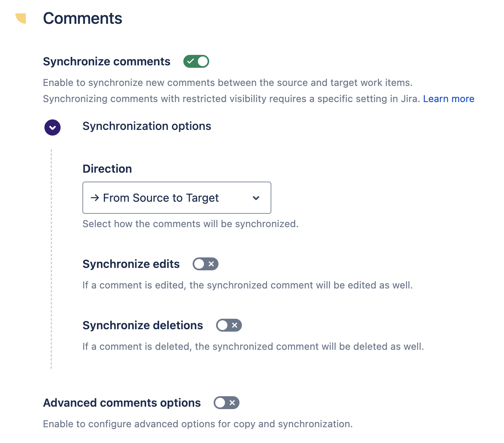Click the arrow icon in Direction field
Viewport: 504px width, 443px height.
95,198
